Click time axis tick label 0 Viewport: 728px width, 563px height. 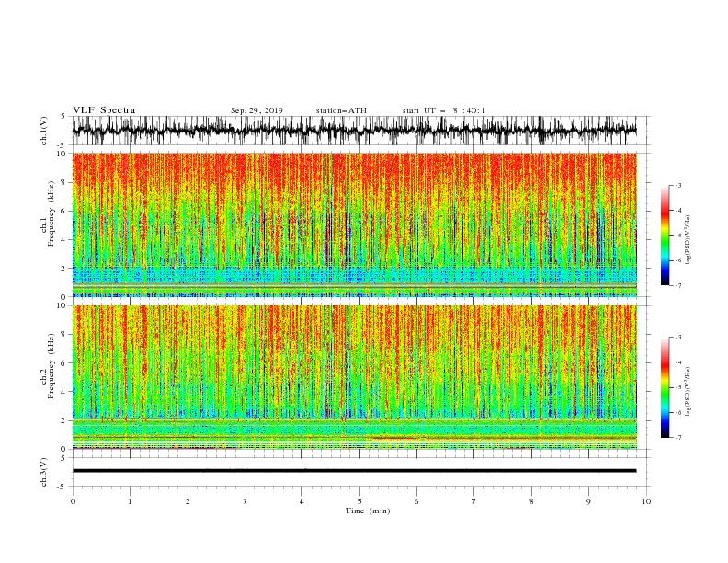pos(73,501)
